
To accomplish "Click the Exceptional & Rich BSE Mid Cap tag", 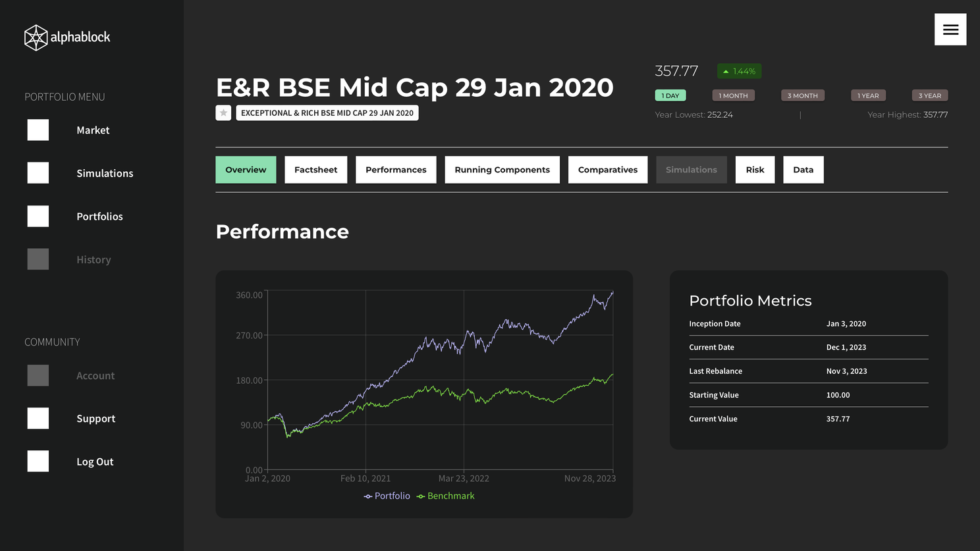I will 327,113.
